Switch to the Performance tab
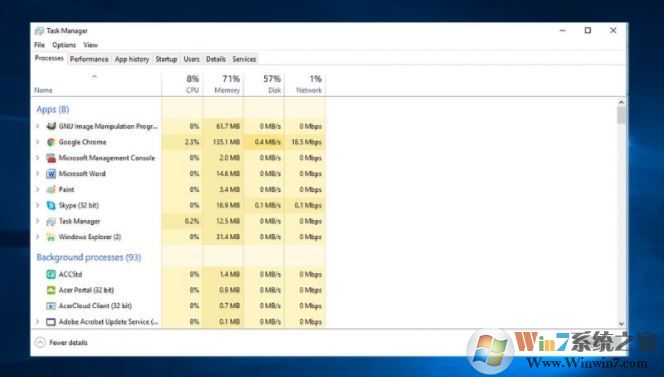 [x=89, y=59]
